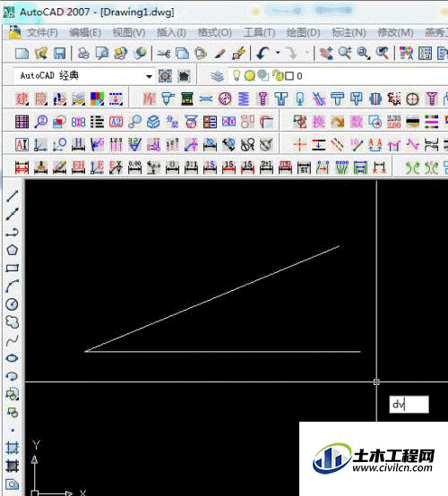The width and height of the screenshot is (448, 496).
Task: Toggle layer 0 on/off lightbulb
Action: coord(237,75)
